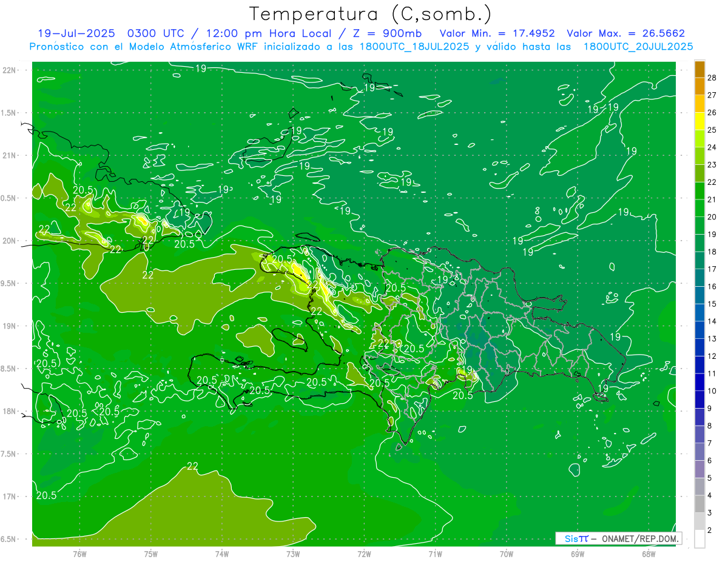Pick the purple legend swatch between 5 and 6

pyautogui.click(x=700, y=469)
